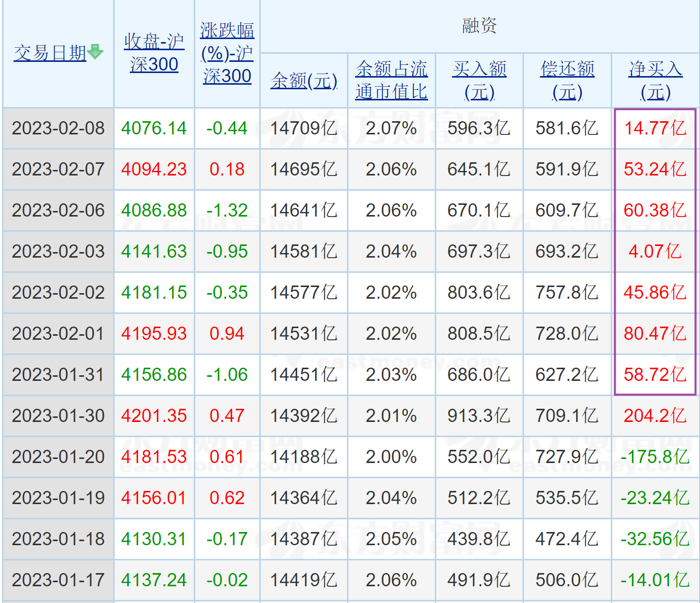The width and height of the screenshot is (700, 603).
Task: Click the change value -1.06
Action: click(227, 375)
